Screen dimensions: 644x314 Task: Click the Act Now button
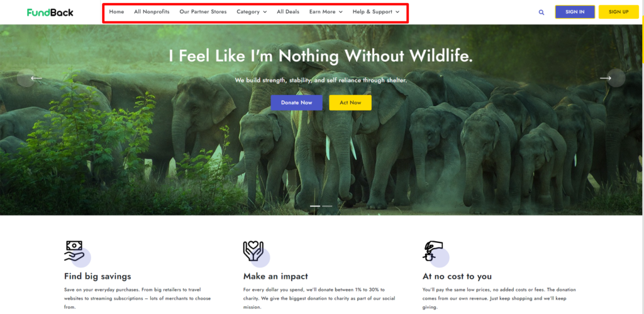[x=350, y=102]
